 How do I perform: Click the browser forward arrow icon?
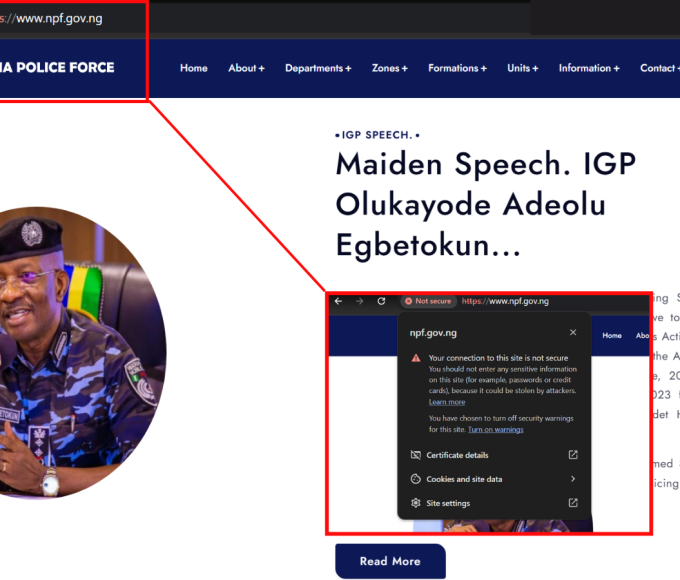tap(360, 301)
